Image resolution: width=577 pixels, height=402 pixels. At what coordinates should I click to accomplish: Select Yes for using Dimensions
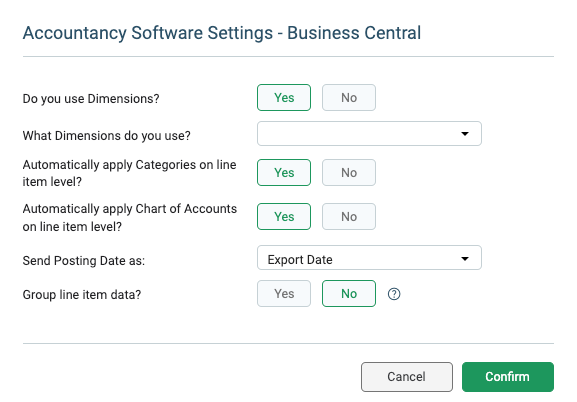click(x=284, y=98)
